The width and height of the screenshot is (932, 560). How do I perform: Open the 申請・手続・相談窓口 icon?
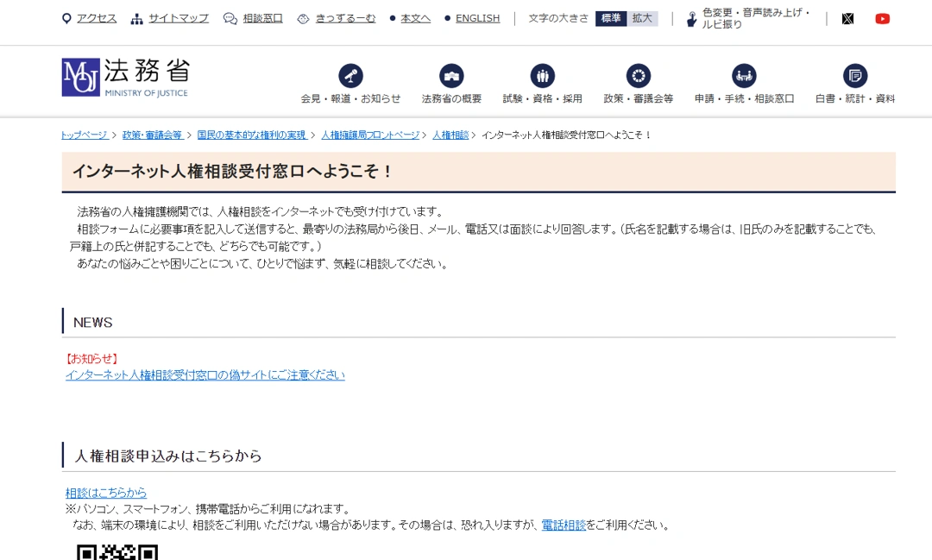[x=744, y=76]
